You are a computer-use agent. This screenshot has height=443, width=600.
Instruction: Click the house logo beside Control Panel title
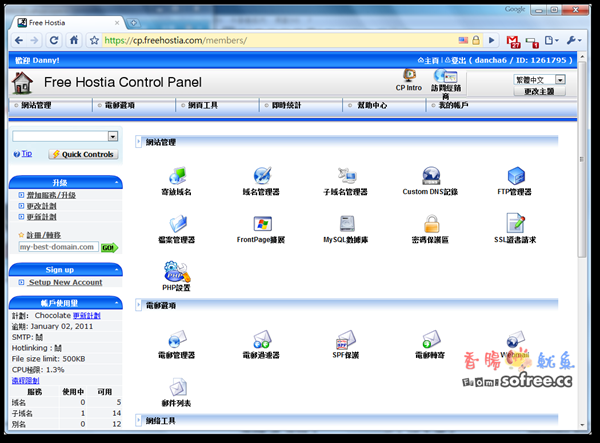point(22,83)
